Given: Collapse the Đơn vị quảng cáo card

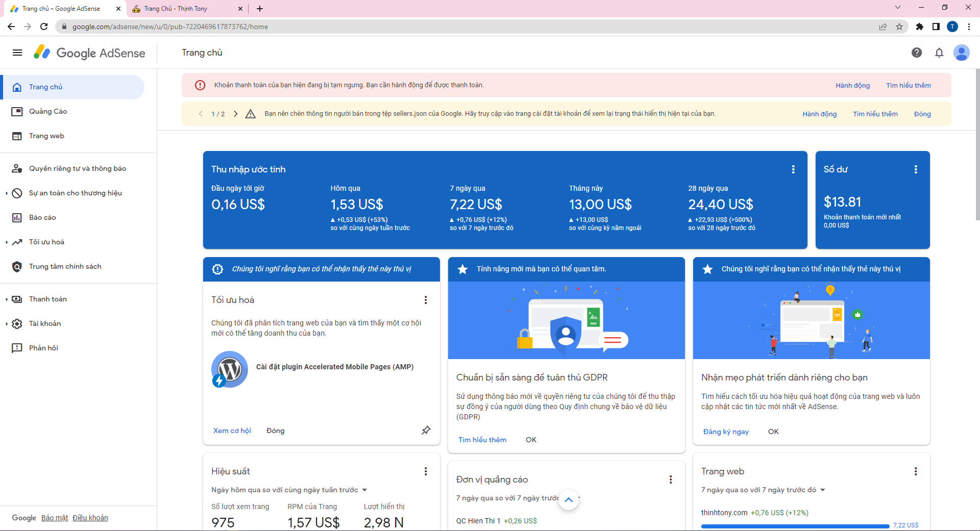Looking at the screenshot, I should click(569, 500).
